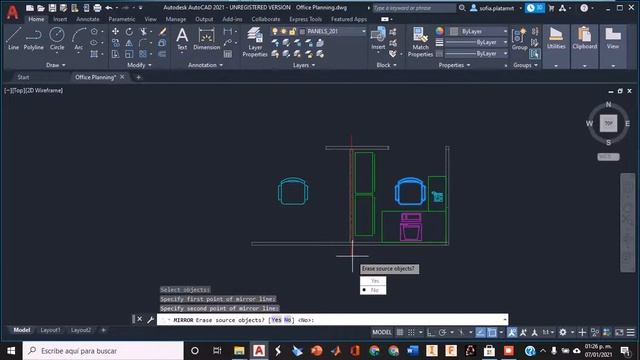Click the Stretch tool icon
The width and height of the screenshot is (640, 360).
[116, 54]
